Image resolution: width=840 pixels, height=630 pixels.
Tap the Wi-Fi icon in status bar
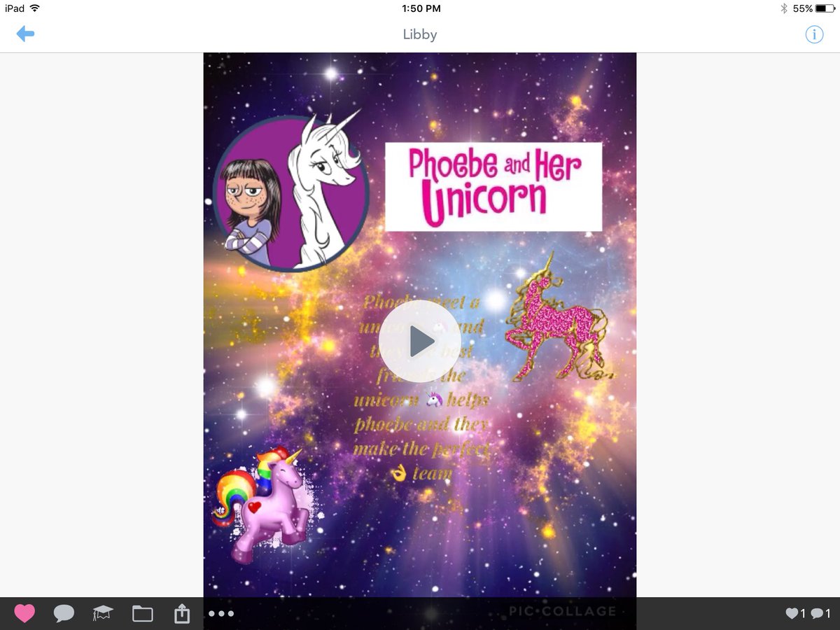pyautogui.click(x=36, y=8)
